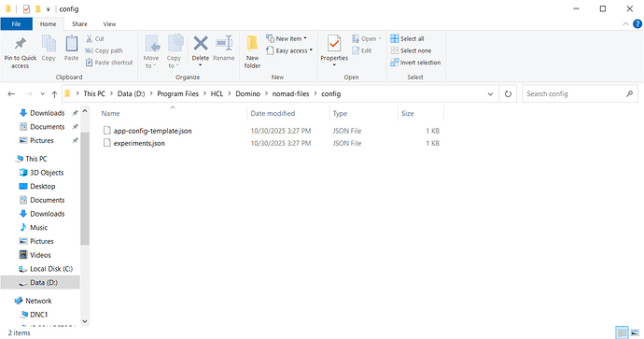Create a New folder
This screenshot has width=644, height=339.
(x=252, y=51)
